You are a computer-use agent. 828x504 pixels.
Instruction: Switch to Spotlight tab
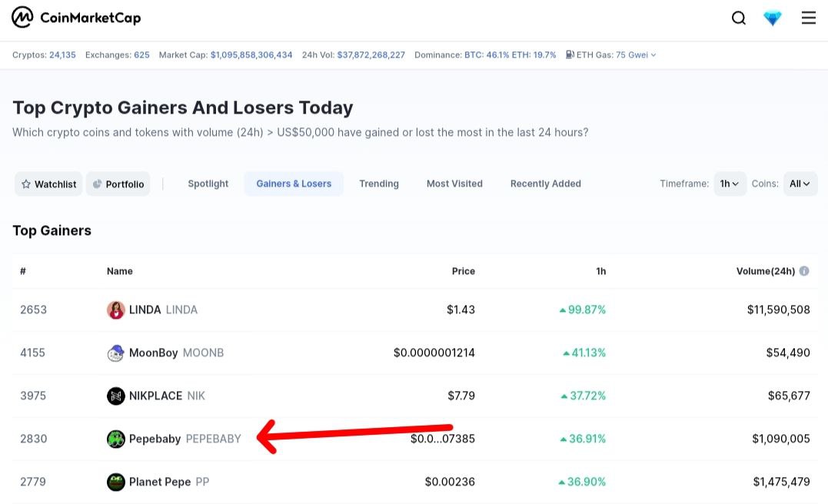pyautogui.click(x=208, y=184)
